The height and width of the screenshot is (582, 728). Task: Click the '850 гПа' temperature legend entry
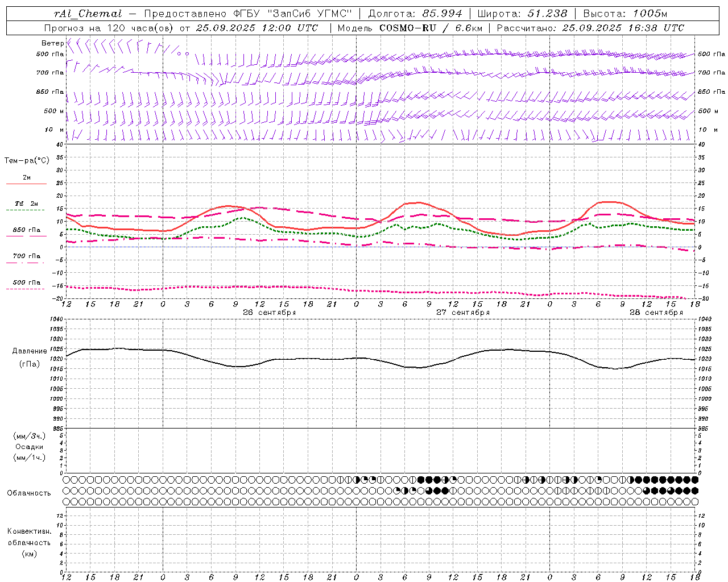click(27, 230)
